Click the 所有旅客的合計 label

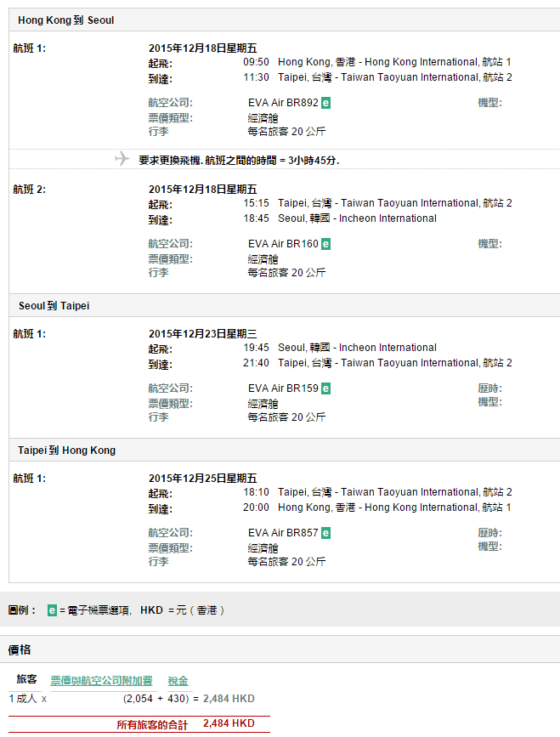[151, 724]
